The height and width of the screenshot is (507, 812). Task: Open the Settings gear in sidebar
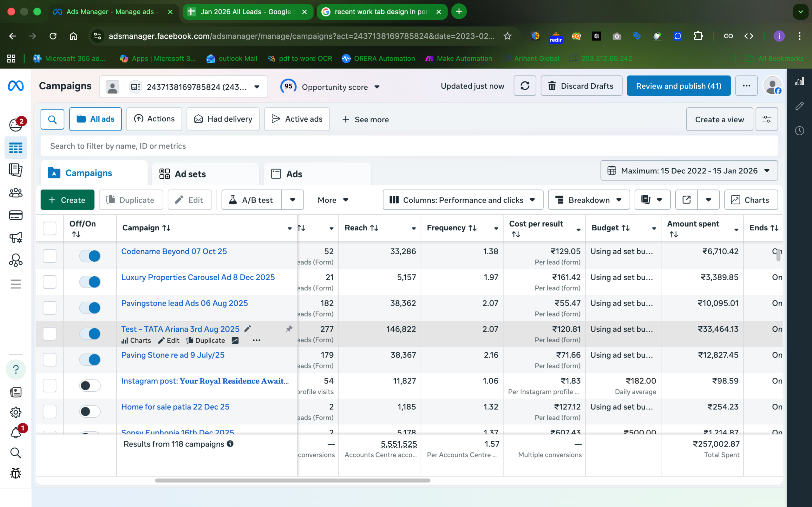point(16,412)
